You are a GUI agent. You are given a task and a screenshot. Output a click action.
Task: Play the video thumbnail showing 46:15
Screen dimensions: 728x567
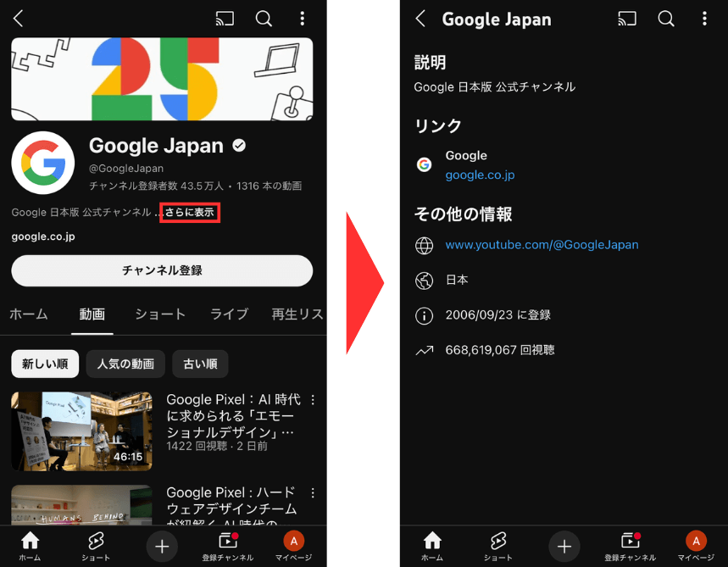(81, 431)
